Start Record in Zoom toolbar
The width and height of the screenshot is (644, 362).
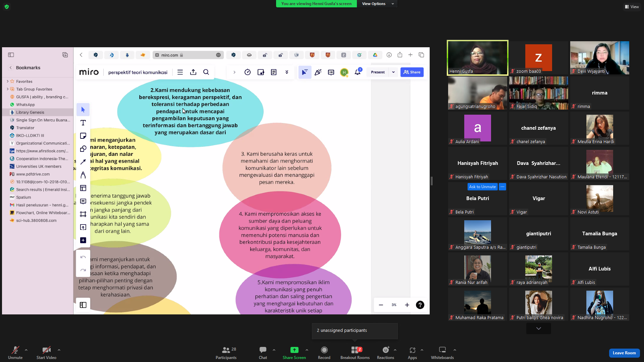324,353
